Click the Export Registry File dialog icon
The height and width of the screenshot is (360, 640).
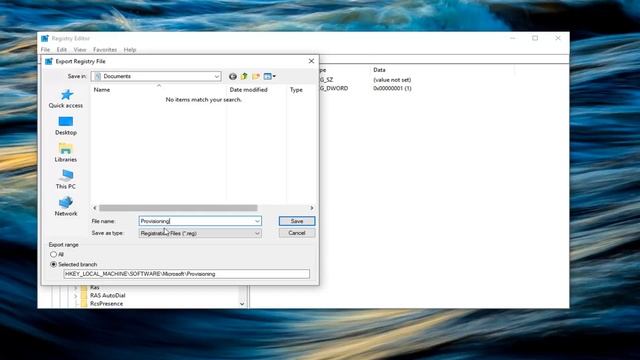[49, 61]
